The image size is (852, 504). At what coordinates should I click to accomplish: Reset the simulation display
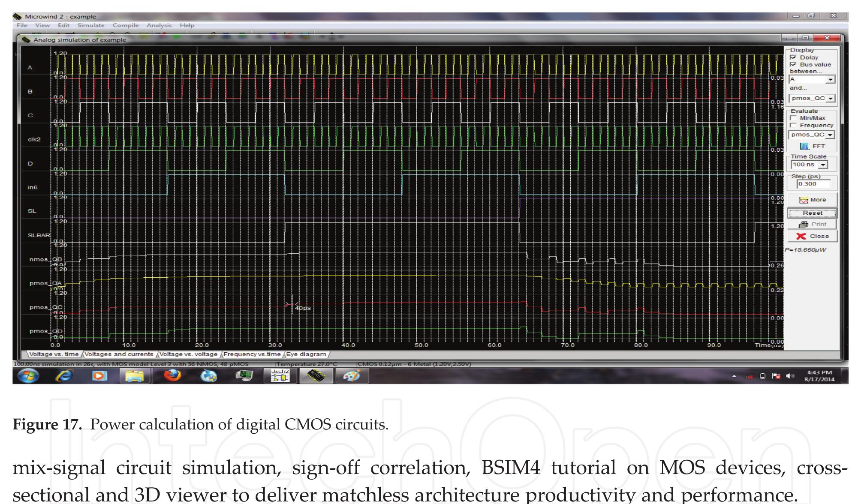[813, 213]
